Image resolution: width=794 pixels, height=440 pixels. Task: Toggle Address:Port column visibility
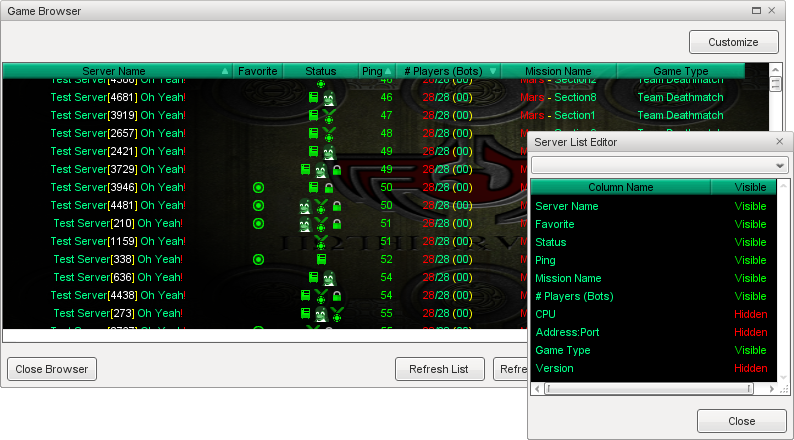[750, 333]
